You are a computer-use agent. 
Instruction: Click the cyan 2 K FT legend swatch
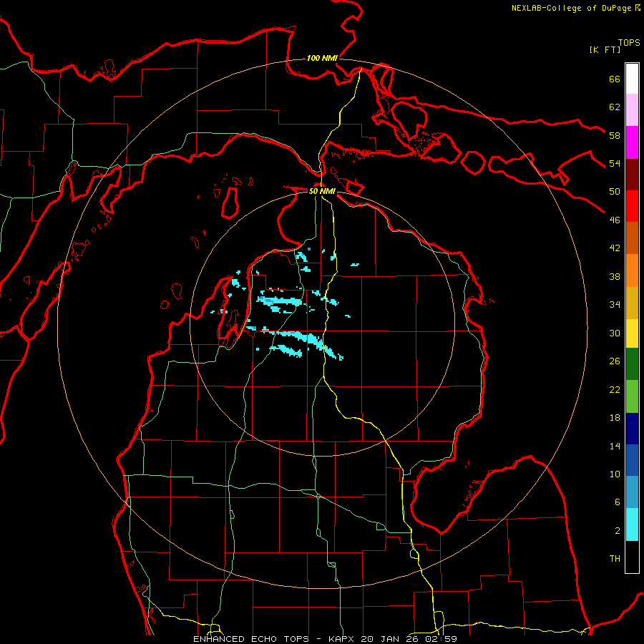click(x=632, y=525)
